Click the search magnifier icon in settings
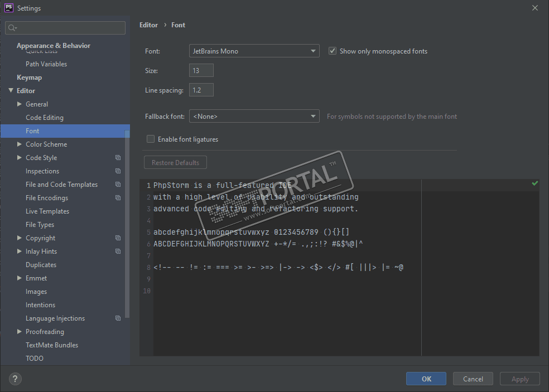The height and width of the screenshot is (392, 549). (x=12, y=28)
